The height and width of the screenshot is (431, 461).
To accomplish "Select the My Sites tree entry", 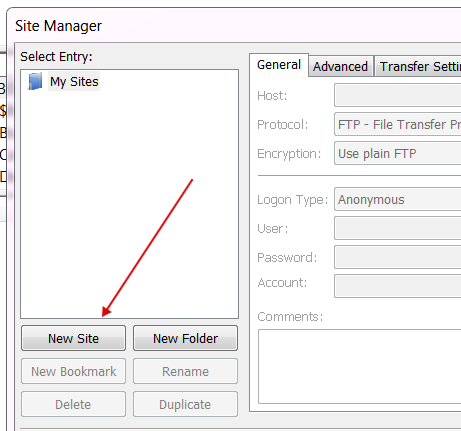I will (x=74, y=81).
